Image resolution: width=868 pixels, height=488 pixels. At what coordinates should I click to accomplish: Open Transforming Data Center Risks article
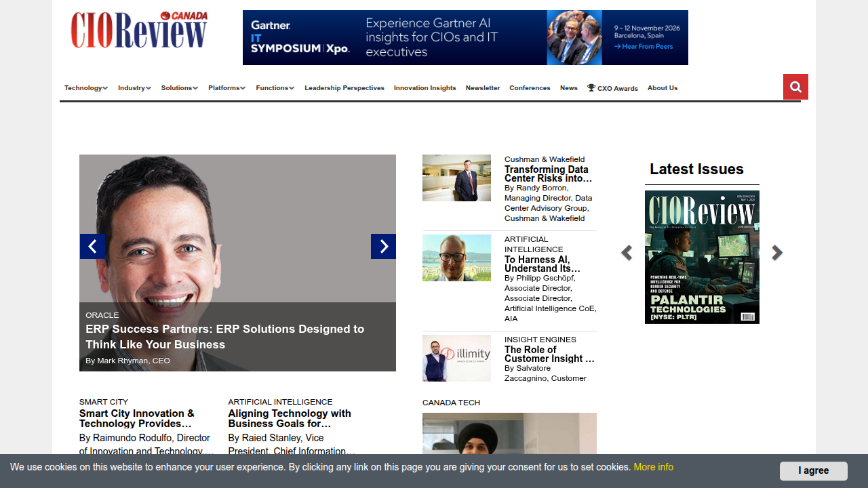click(x=548, y=174)
